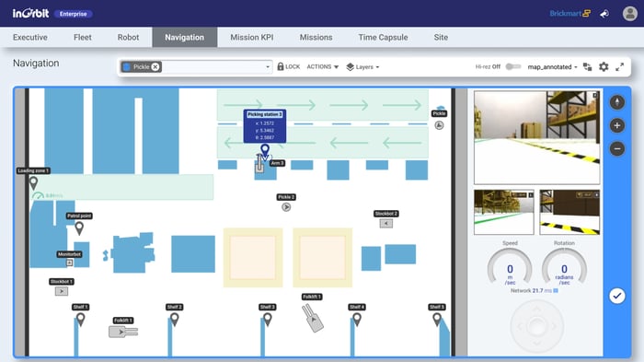This screenshot has height=362, width=644.
Task: Toggle the Hi-rez switch on
Action: pos(512,66)
